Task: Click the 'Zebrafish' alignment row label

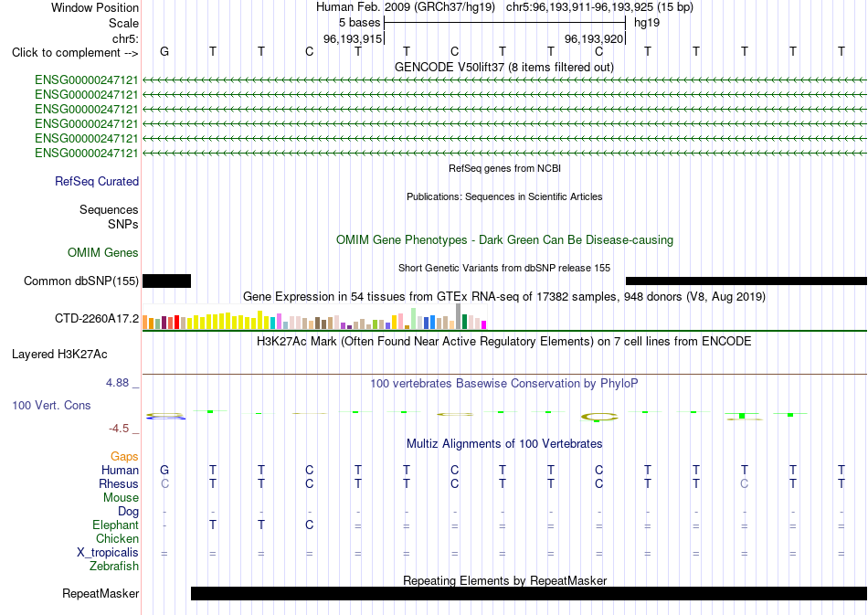Action: pyautogui.click(x=114, y=567)
